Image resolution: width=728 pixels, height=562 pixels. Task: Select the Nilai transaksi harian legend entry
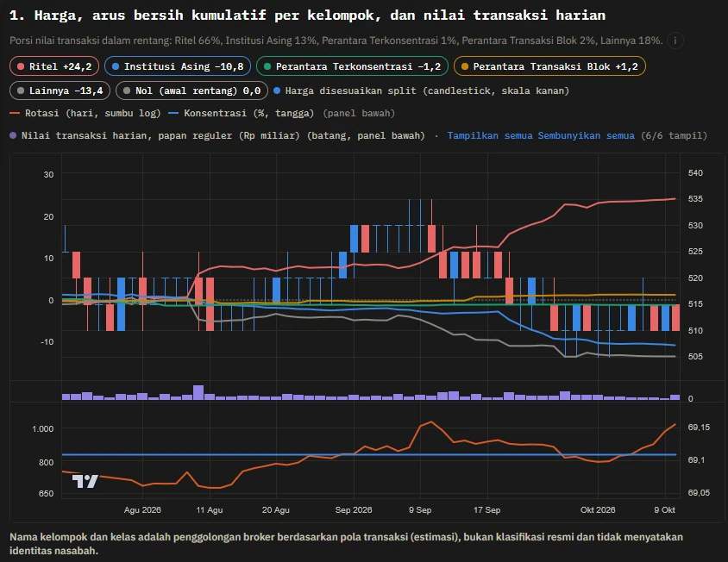[217, 135]
